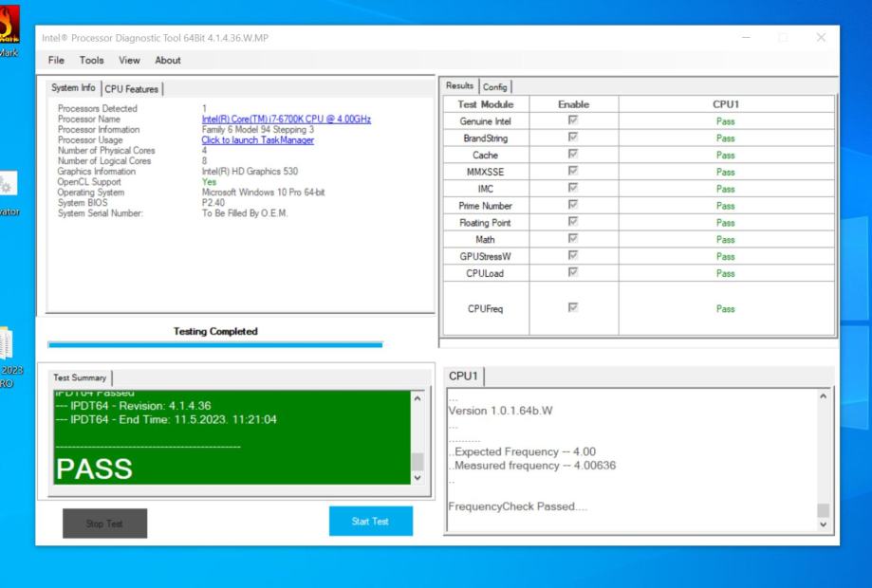Image resolution: width=872 pixels, height=588 pixels.
Task: Click the CPU1 log scroll down arrow
Action: tap(823, 524)
